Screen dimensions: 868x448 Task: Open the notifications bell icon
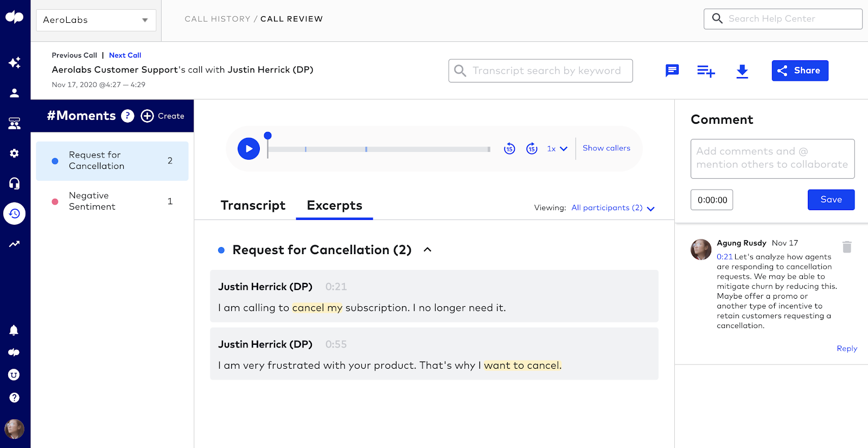pos(14,330)
